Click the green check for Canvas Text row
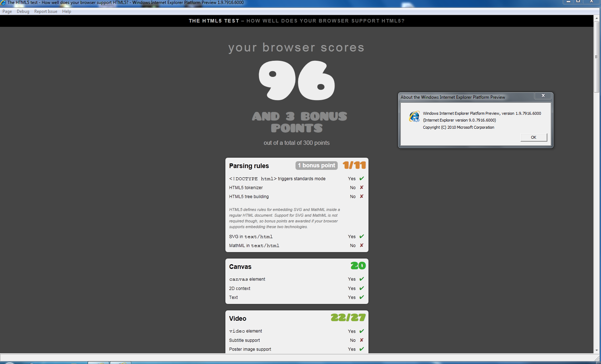The width and height of the screenshot is (601, 364). click(362, 297)
